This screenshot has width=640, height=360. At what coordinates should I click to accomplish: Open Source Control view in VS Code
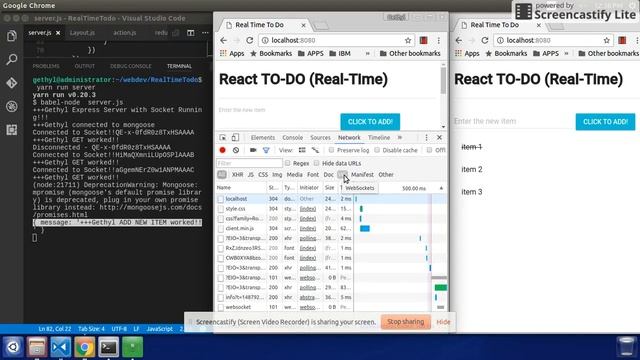11,83
